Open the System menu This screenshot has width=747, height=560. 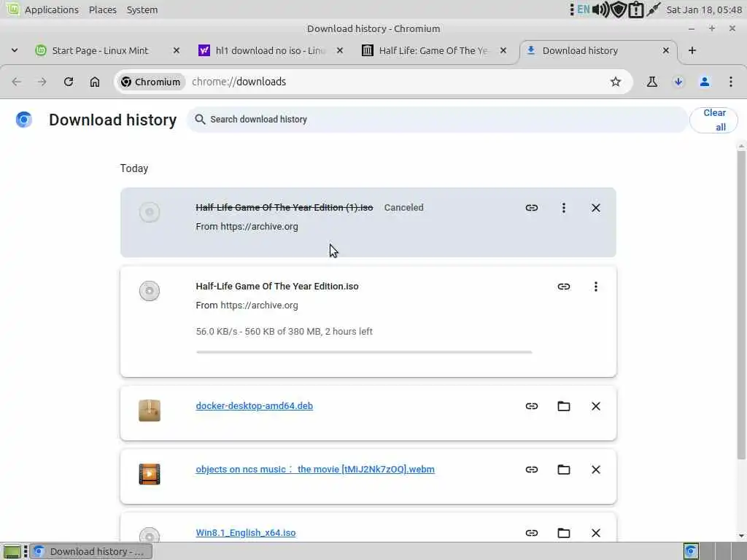click(142, 9)
